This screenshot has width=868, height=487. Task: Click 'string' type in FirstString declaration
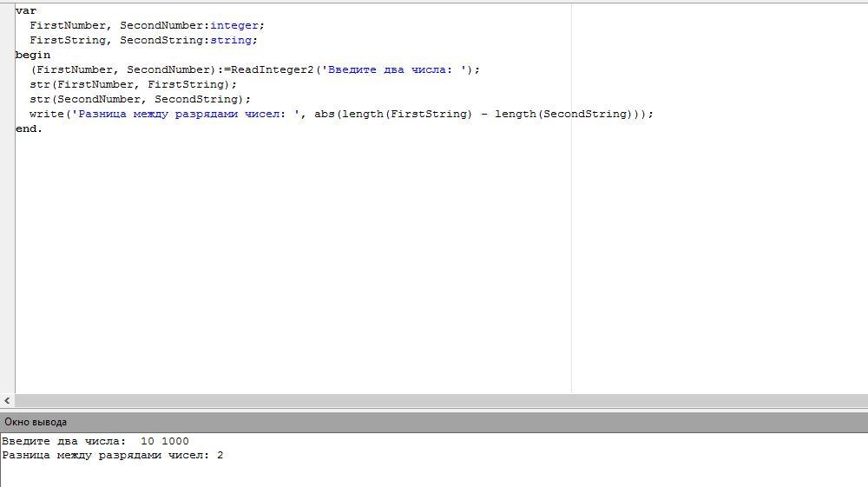point(231,41)
